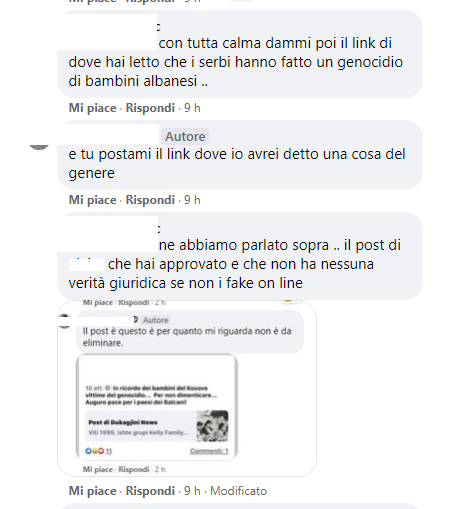The height and width of the screenshot is (509, 456).
Task: Click the black-and-white photo in Dukagjini News post
Action: point(212,426)
